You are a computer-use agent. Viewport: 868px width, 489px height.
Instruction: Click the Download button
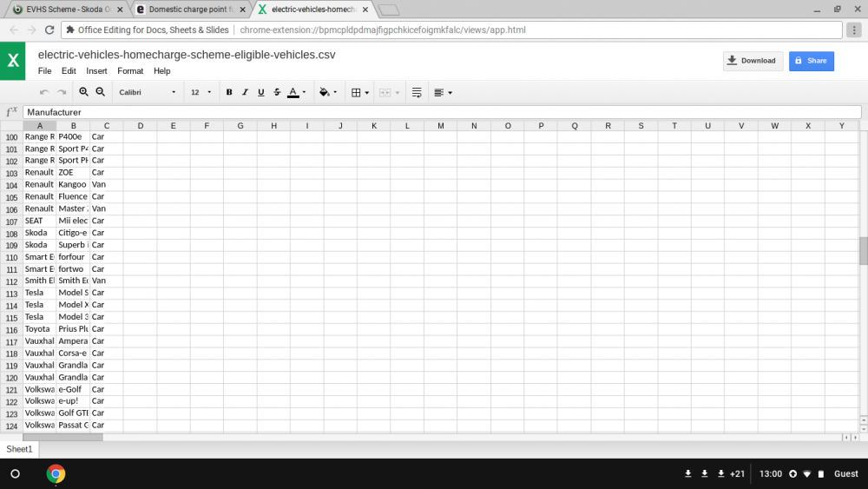point(753,61)
